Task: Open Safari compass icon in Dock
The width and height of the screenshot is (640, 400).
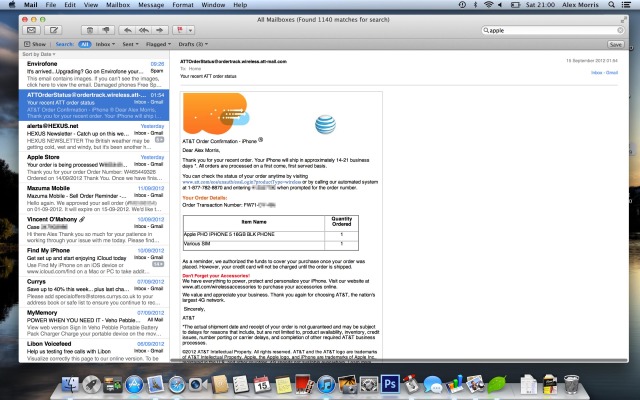Action: tap(177, 384)
